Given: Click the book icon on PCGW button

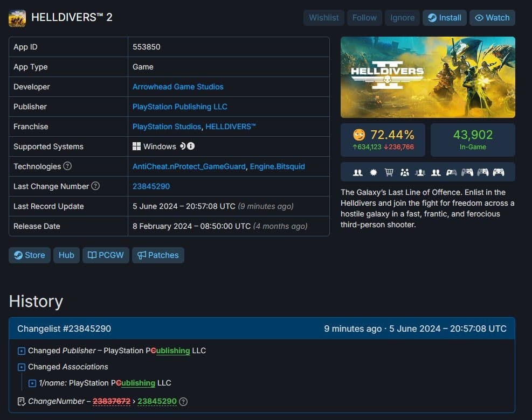Looking at the screenshot, I should 92,255.
